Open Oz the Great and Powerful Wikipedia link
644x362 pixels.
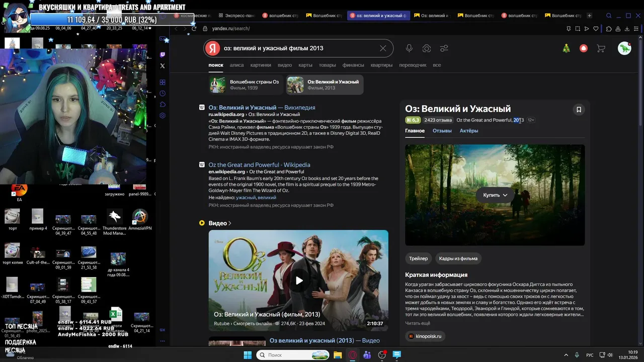pos(259,165)
